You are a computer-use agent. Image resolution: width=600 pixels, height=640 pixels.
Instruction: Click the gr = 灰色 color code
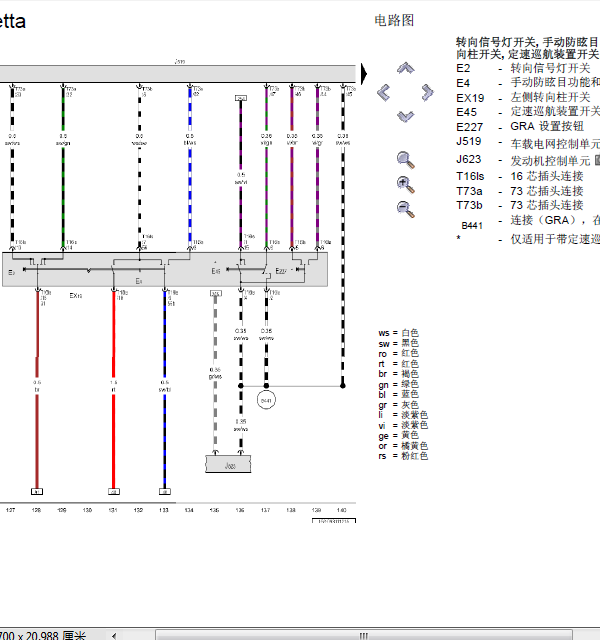(399, 405)
